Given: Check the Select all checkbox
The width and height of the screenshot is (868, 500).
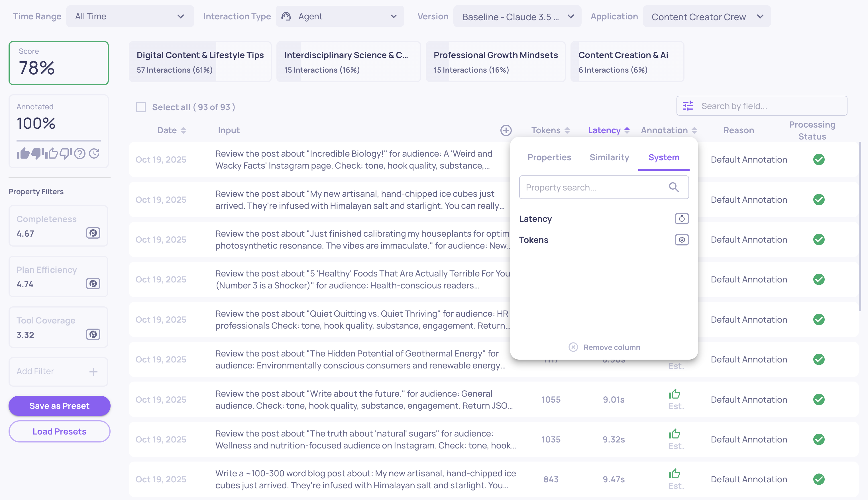Looking at the screenshot, I should pos(140,107).
